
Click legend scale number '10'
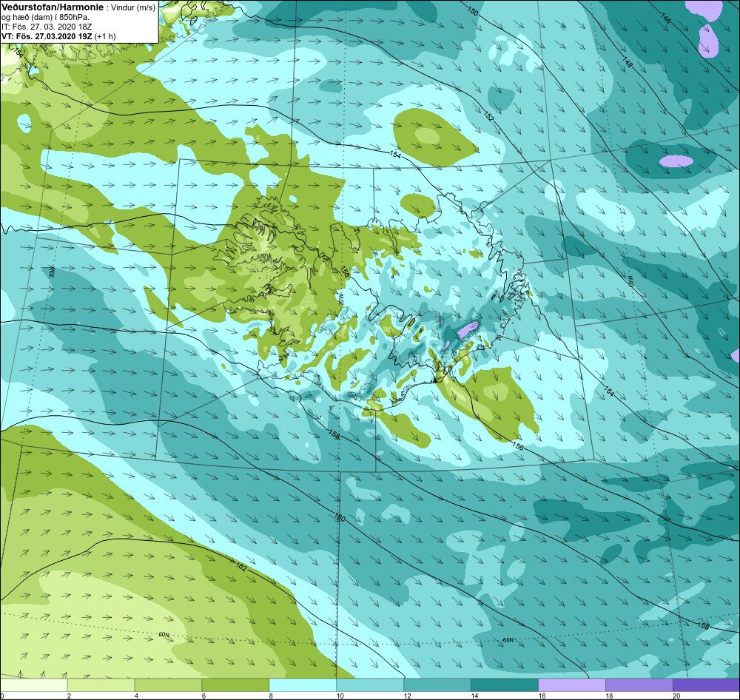point(340,696)
